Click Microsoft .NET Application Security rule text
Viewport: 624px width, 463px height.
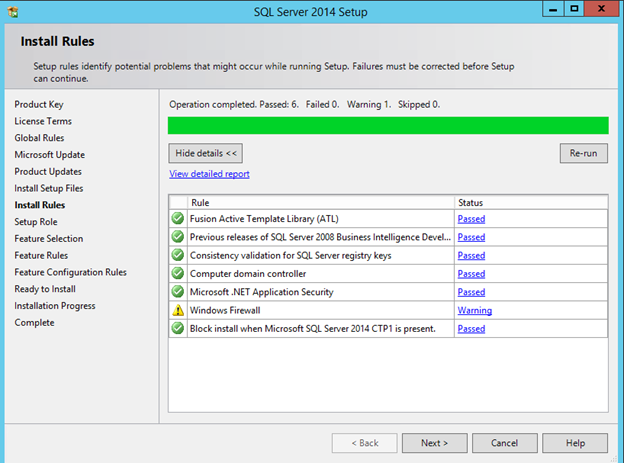(261, 292)
